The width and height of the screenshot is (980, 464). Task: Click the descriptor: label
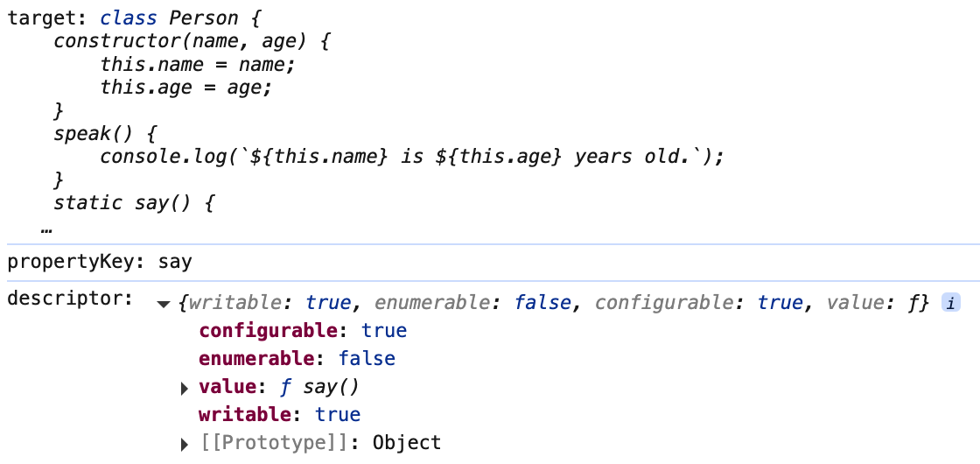pos(70,299)
